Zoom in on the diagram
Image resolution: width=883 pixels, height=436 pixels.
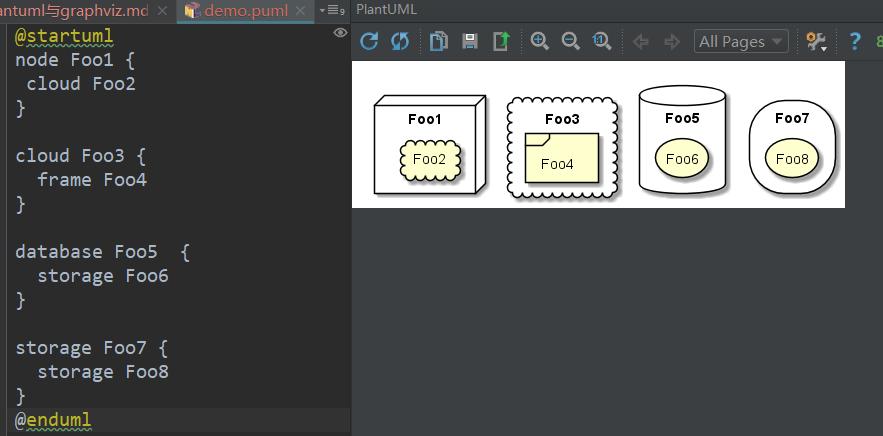(x=540, y=41)
